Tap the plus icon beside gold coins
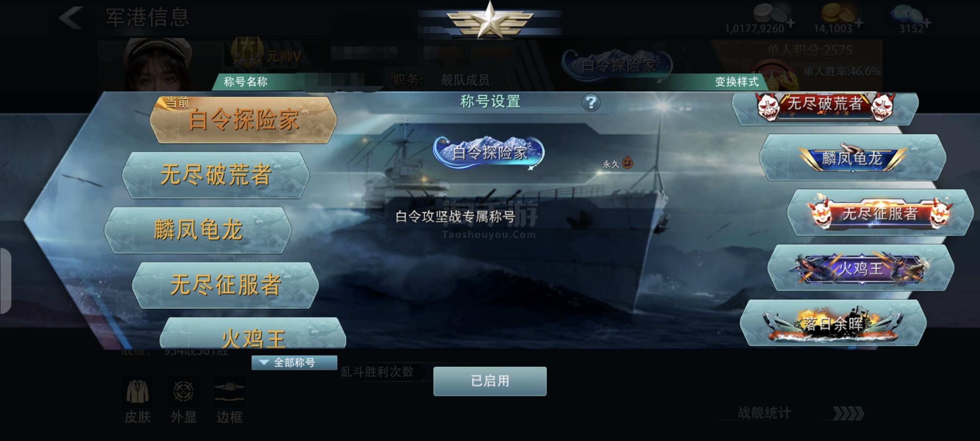Image resolution: width=980 pixels, height=441 pixels. tap(858, 23)
